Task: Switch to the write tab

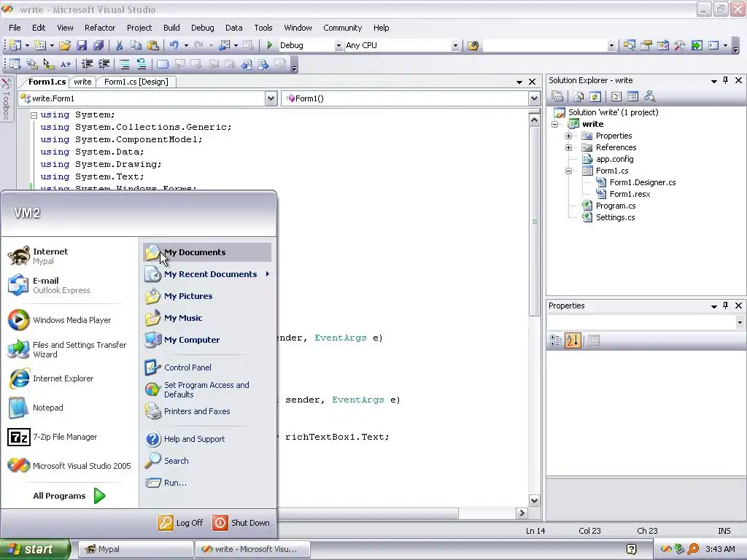Action: (82, 82)
